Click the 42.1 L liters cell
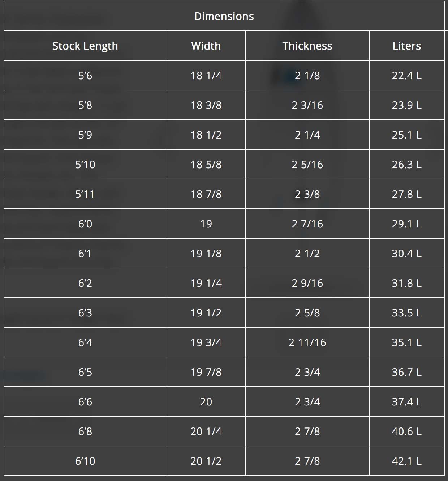 (x=407, y=461)
